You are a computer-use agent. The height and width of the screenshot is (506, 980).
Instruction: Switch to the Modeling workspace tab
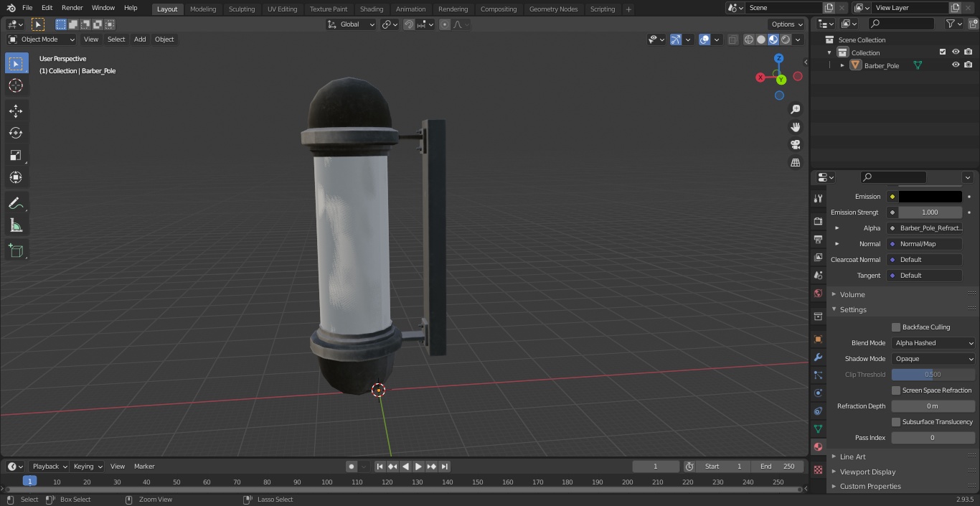point(203,9)
